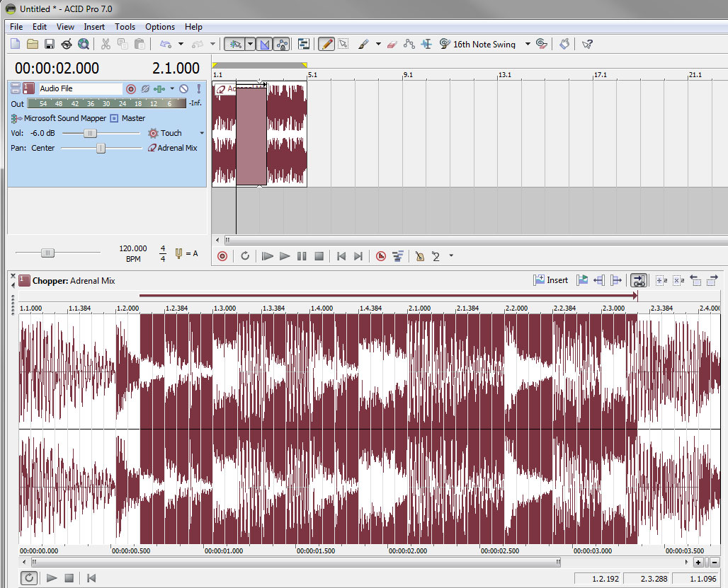
Task: Open the Edit menu
Action: click(x=40, y=27)
